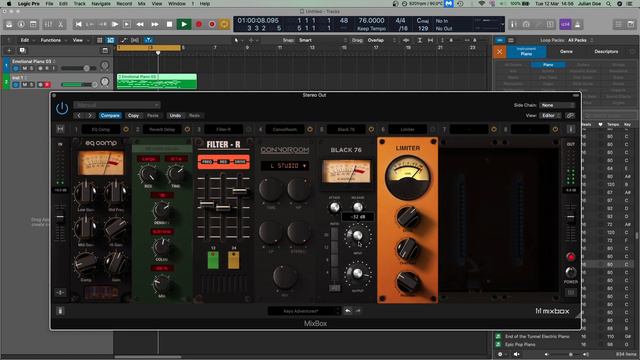Viewport: 640px width, 360px height.
Task: Open the Drag Overlap dropdown
Action: coord(378,40)
